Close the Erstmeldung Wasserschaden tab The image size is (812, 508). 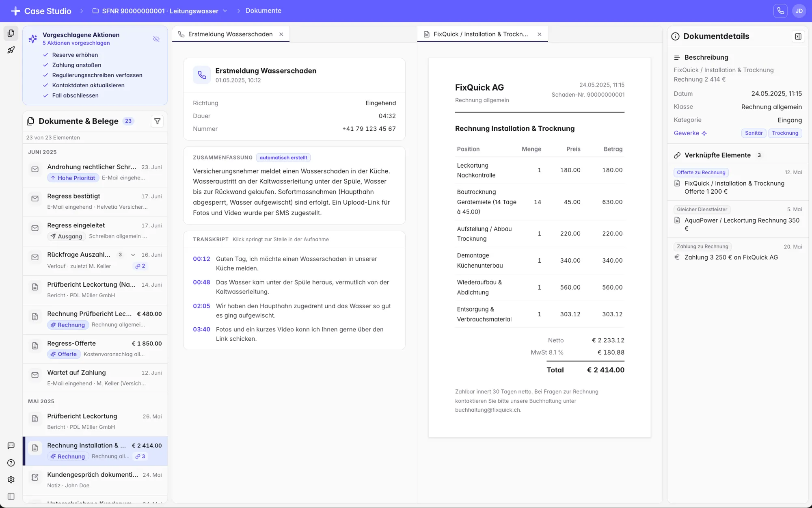coord(281,34)
